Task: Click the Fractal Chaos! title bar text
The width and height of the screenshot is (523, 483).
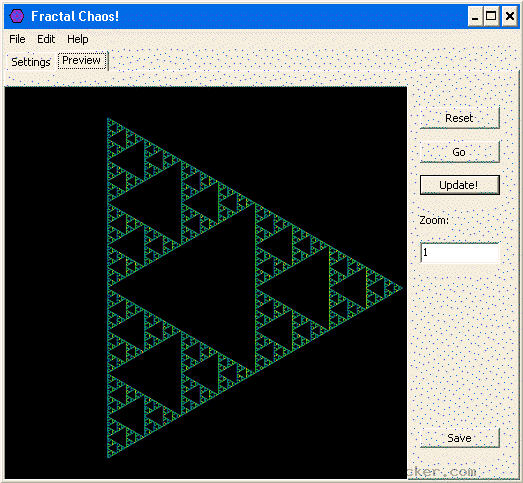Action: 75,16
